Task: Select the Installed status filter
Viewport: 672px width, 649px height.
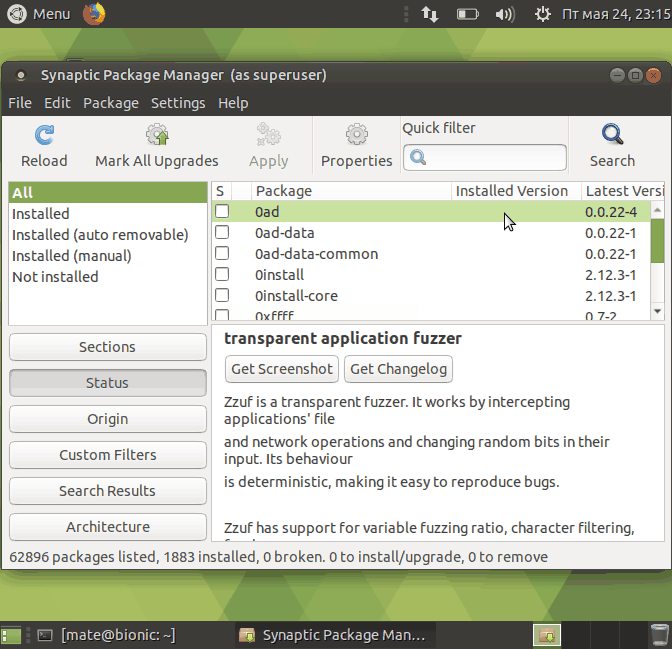Action: tap(108, 213)
